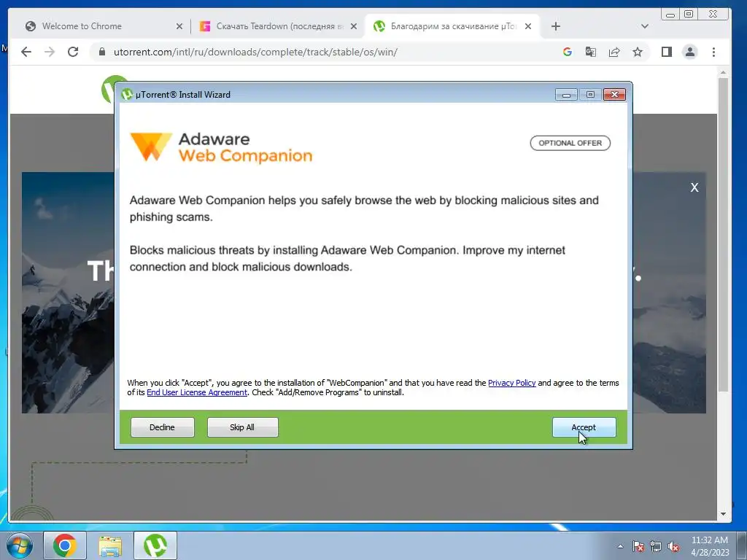Click the Google icon in address bar
Image resolution: width=747 pixels, height=560 pixels.
pos(567,52)
